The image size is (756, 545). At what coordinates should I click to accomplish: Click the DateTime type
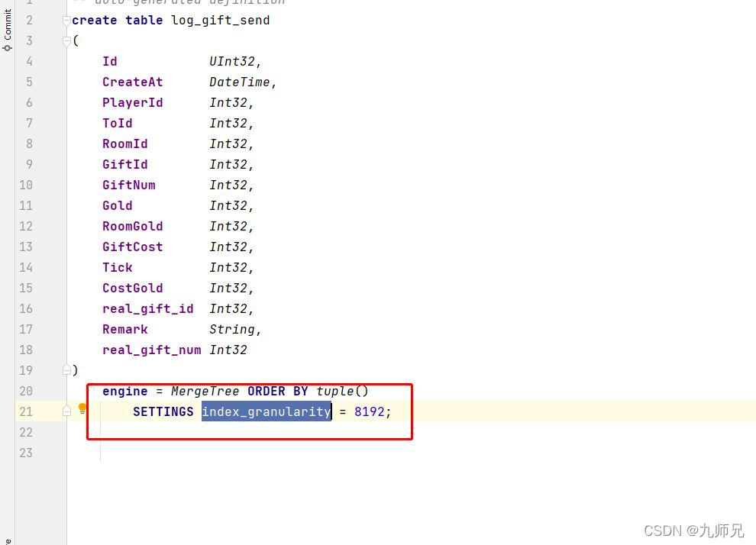tap(239, 82)
